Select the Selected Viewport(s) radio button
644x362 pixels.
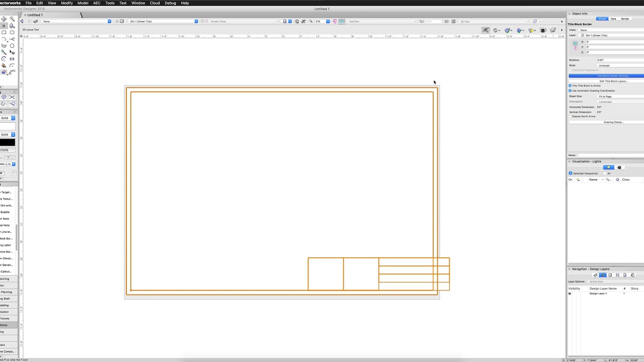click(x=570, y=173)
